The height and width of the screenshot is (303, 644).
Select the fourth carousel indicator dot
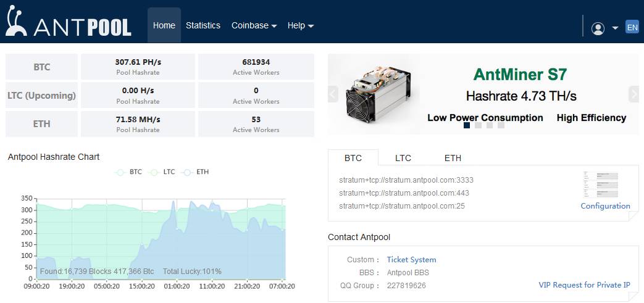(x=501, y=125)
